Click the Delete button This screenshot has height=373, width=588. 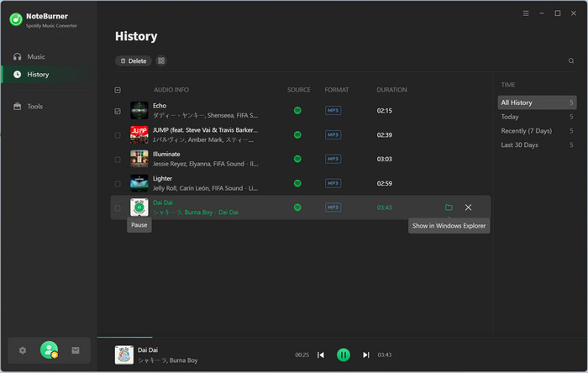point(133,60)
